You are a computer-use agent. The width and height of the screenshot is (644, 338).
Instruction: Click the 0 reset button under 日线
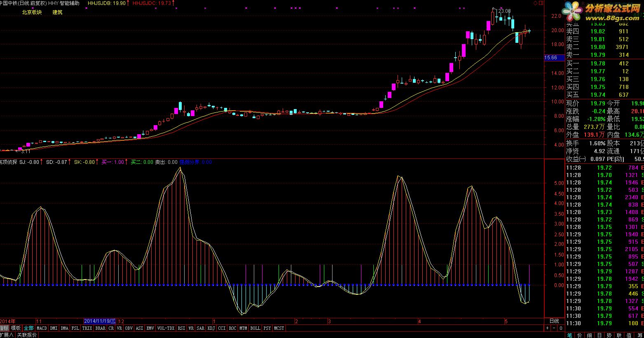pyautogui.click(x=561, y=328)
